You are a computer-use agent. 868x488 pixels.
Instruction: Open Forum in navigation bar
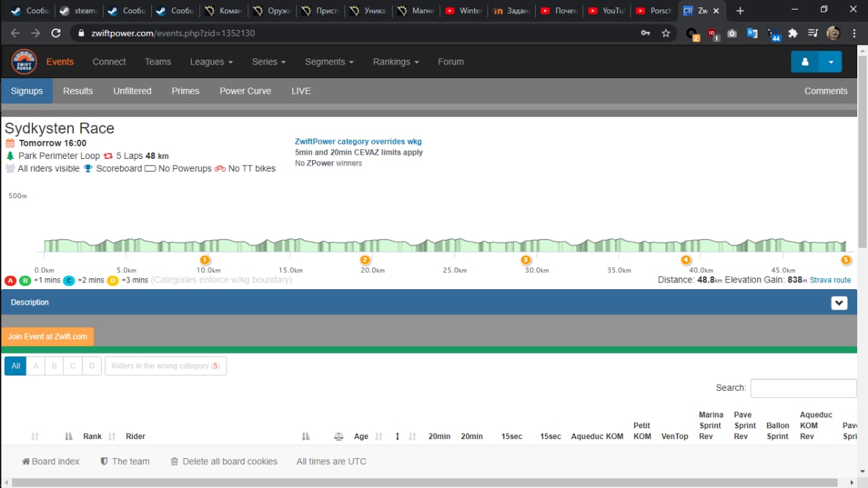pyautogui.click(x=451, y=62)
